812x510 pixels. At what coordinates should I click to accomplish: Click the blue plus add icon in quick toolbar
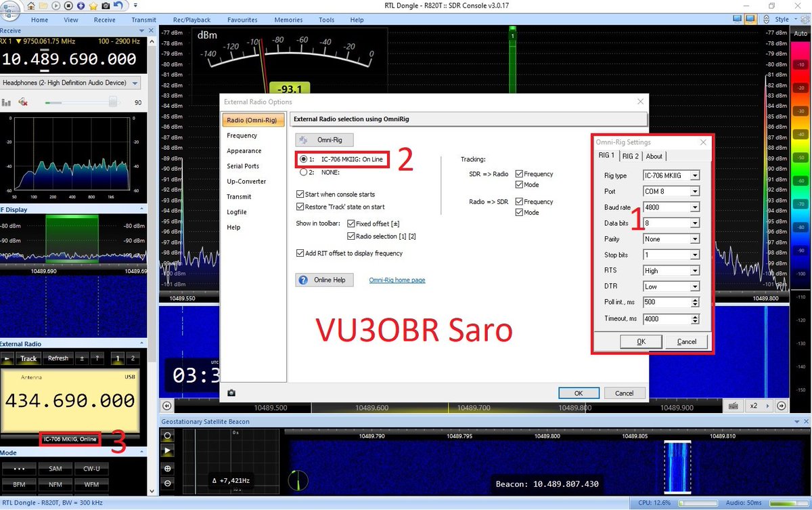click(81, 6)
